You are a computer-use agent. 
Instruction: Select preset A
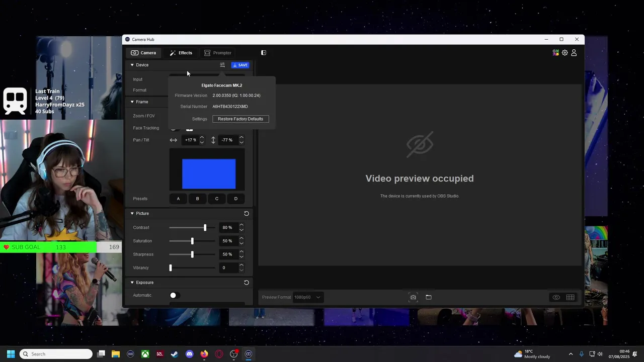point(178,199)
